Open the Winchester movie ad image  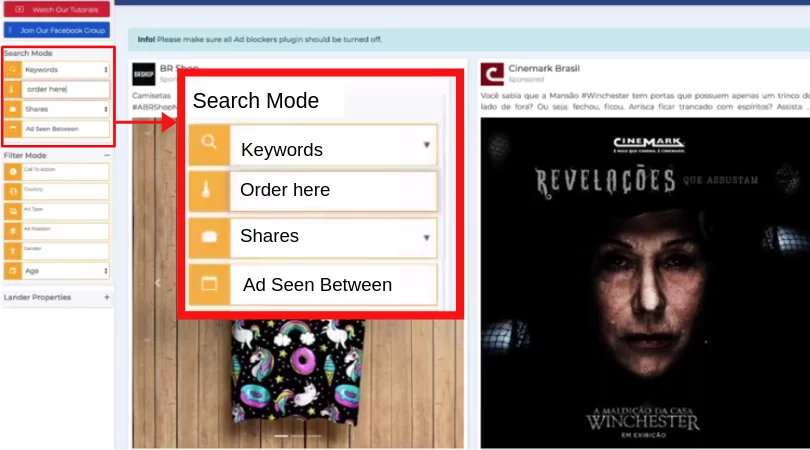[645, 283]
